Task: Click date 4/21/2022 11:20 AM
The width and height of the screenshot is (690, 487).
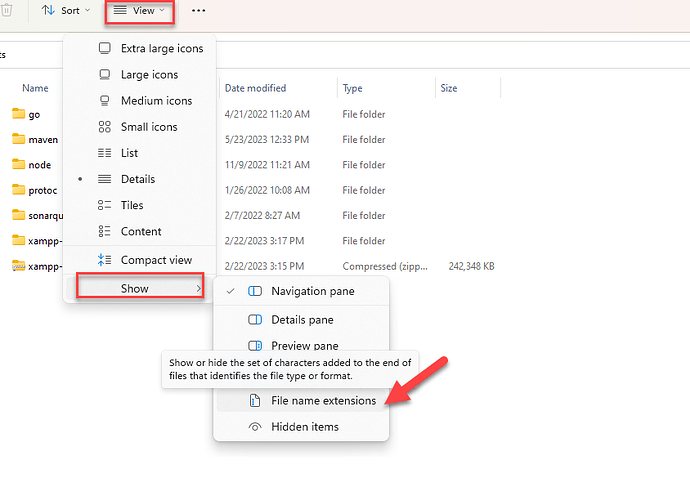Action: pos(267,114)
